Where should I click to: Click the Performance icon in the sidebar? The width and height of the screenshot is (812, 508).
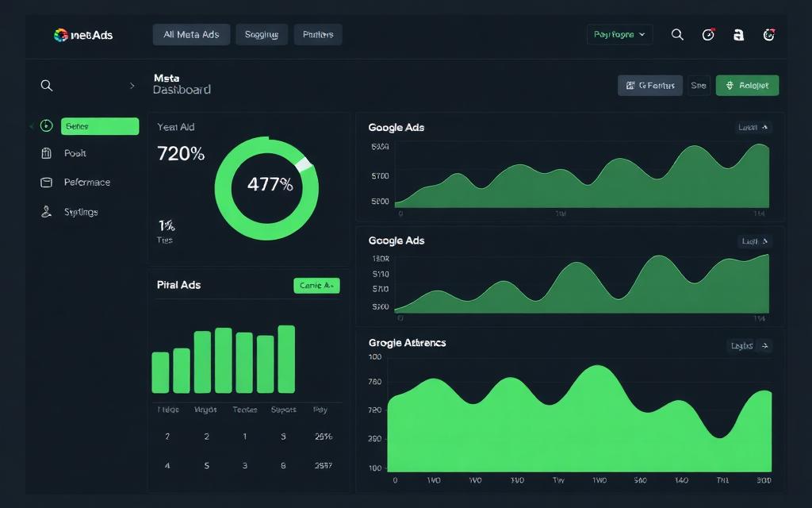[x=46, y=183]
